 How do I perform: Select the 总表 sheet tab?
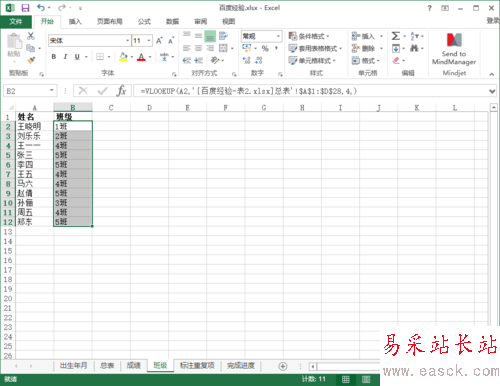107,366
